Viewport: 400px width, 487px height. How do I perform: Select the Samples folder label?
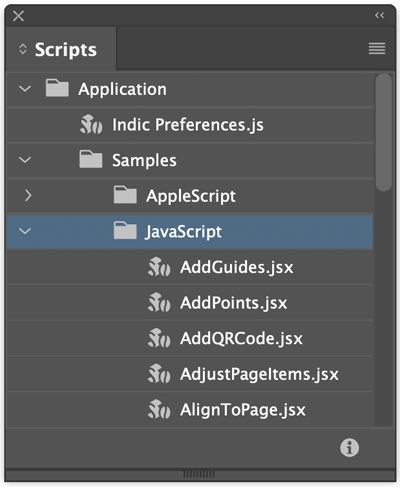coord(144,160)
